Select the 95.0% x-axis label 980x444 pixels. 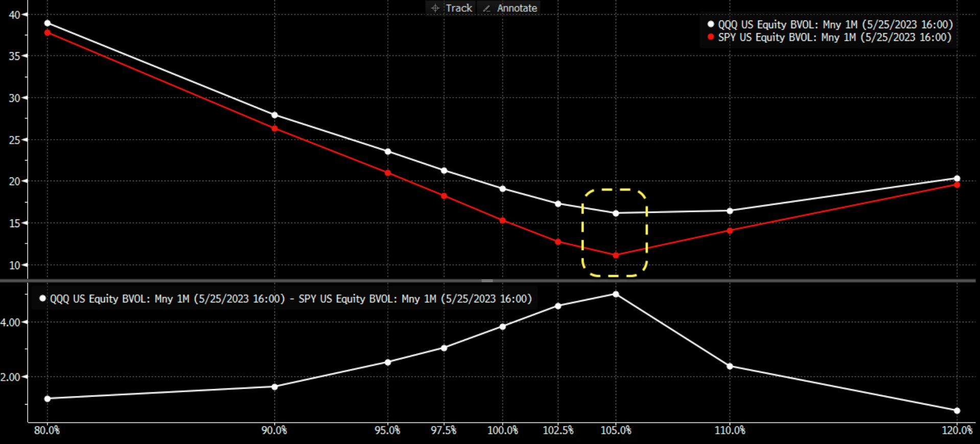point(387,430)
